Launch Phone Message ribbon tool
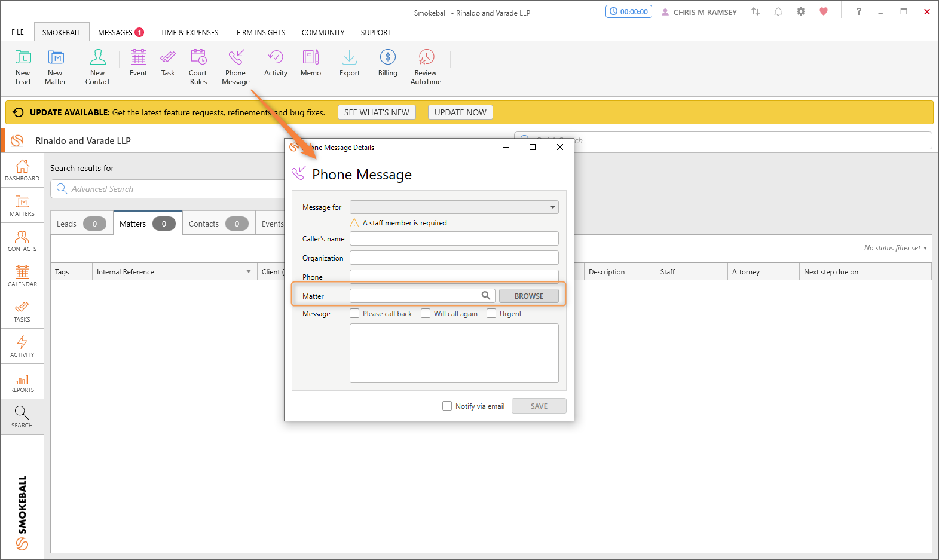The width and height of the screenshot is (939, 560). (235, 67)
